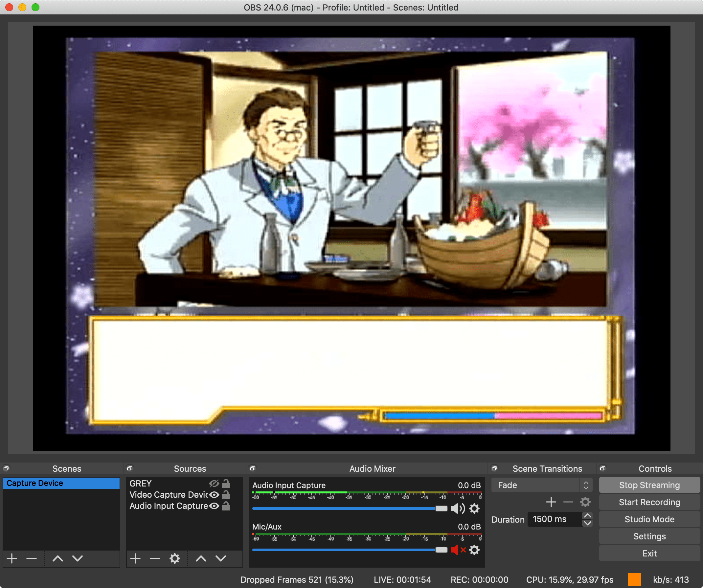
Task: Move scene up with the Scenes up arrow
Action: click(57, 558)
